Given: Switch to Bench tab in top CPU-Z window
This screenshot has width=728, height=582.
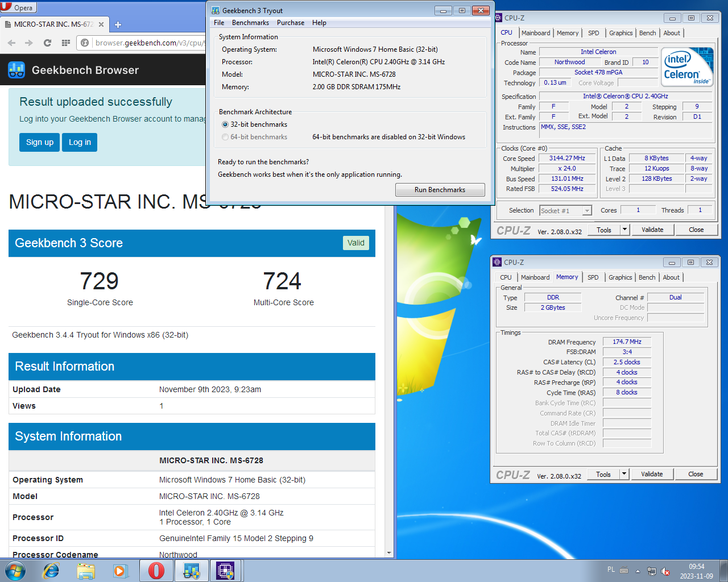Looking at the screenshot, I should (647, 33).
